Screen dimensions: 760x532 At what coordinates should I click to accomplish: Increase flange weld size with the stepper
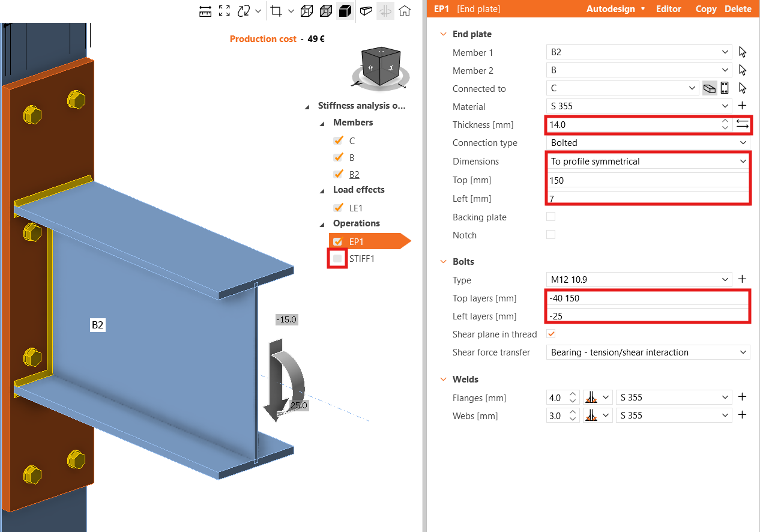pyautogui.click(x=572, y=394)
